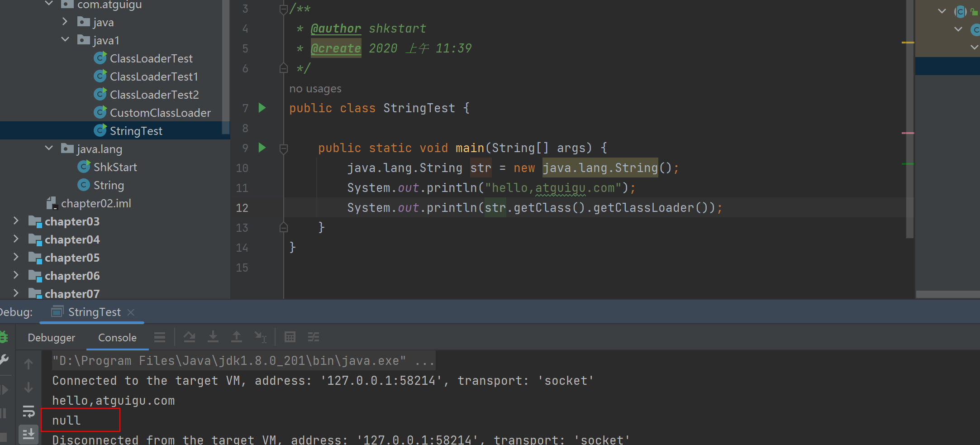Viewport: 980px width, 445px height.
Task: Click Step Into download-arrow icon
Action: point(213,337)
